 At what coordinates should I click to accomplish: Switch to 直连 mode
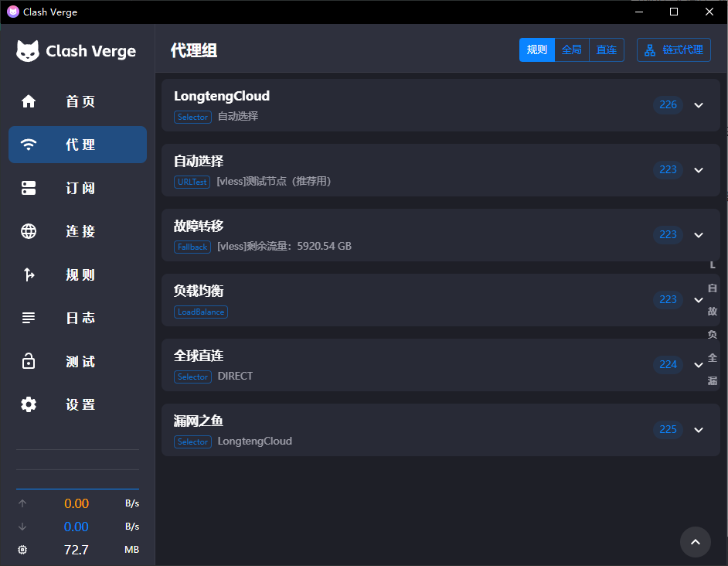(607, 49)
